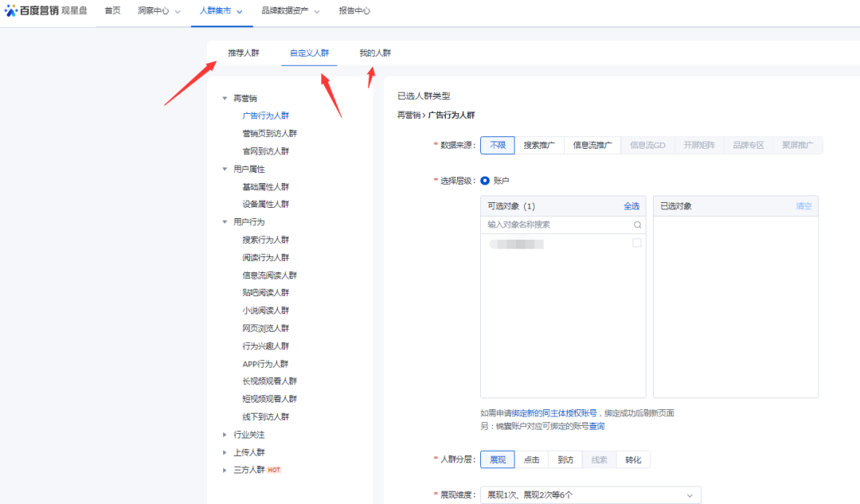Choose 搜索推广 as data source
This screenshot has height=504, width=860.
539,146
